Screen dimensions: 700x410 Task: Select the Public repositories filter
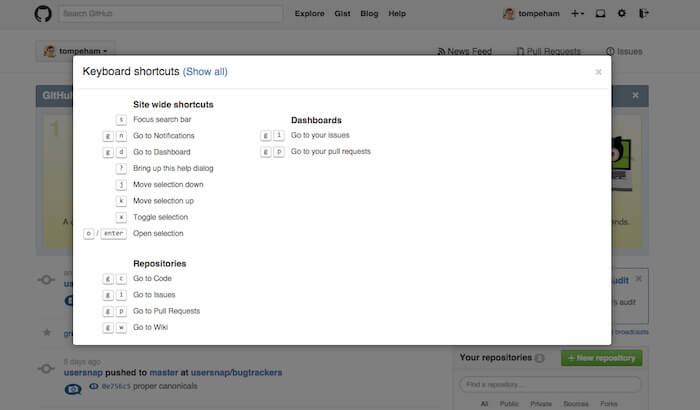(x=509, y=404)
